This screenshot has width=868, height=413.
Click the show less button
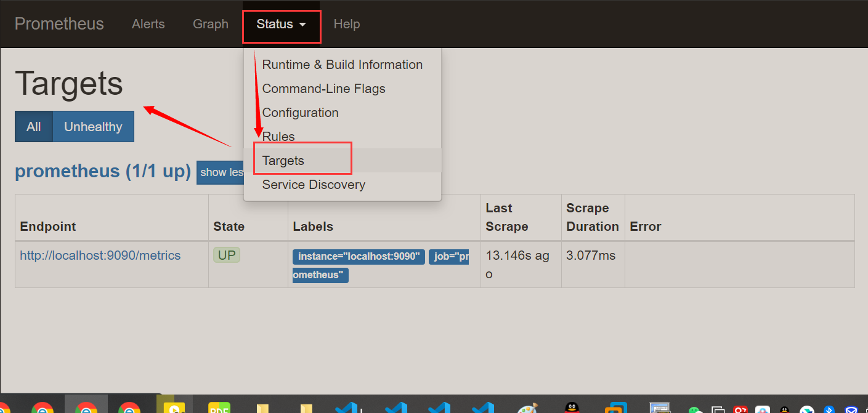[221, 172]
